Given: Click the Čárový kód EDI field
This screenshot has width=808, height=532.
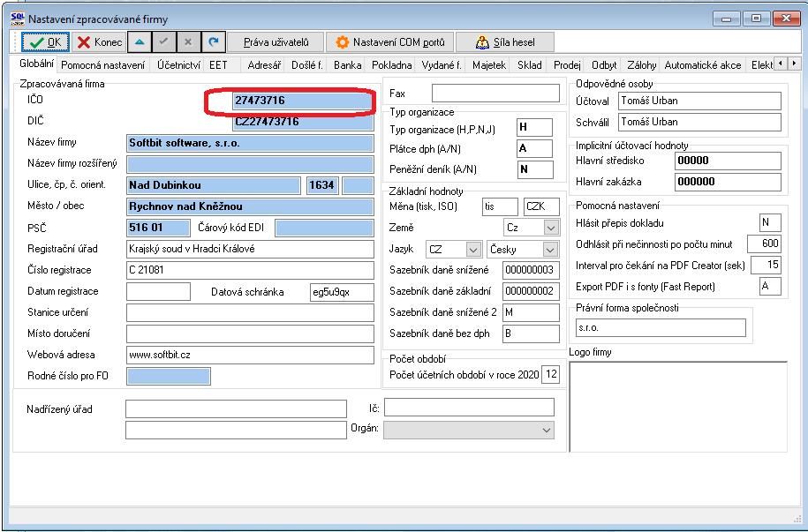Looking at the screenshot, I should (324, 228).
